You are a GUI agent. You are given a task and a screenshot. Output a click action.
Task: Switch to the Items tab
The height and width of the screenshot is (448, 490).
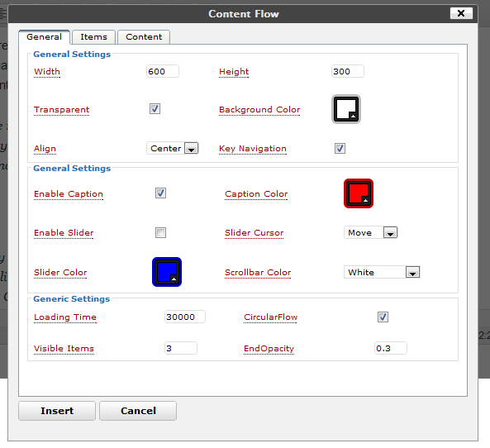pyautogui.click(x=93, y=37)
